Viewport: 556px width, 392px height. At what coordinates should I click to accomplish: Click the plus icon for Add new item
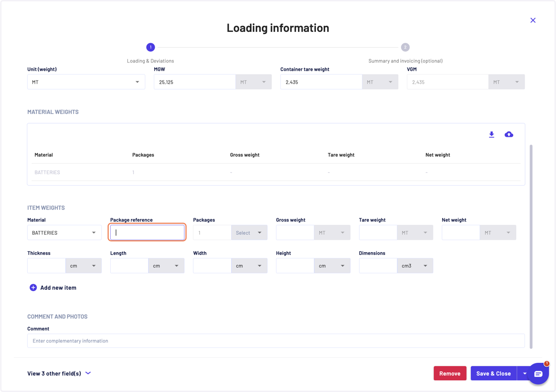33,287
